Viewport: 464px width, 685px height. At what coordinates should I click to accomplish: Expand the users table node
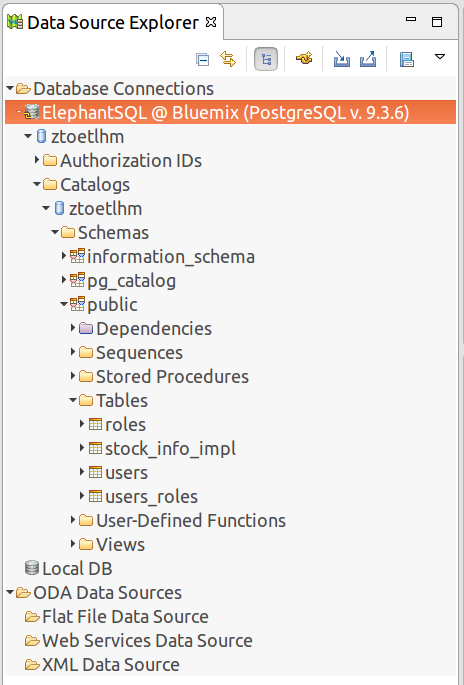click(82, 472)
